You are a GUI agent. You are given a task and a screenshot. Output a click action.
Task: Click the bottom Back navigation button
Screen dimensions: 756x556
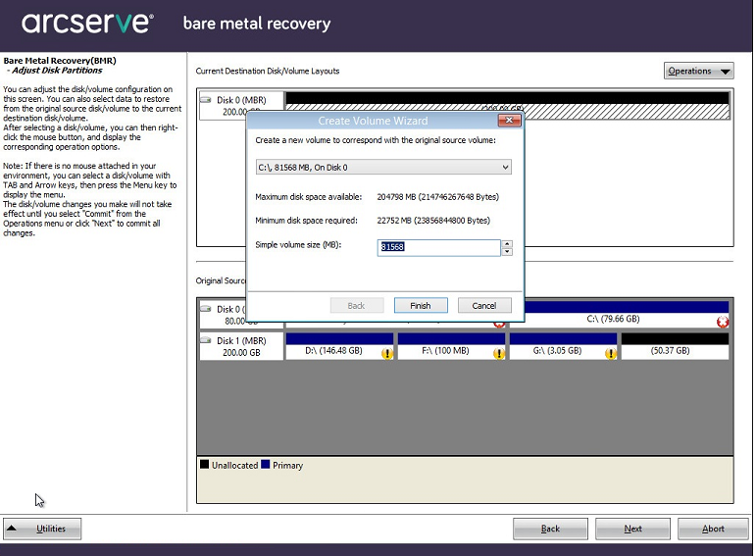[550, 529]
